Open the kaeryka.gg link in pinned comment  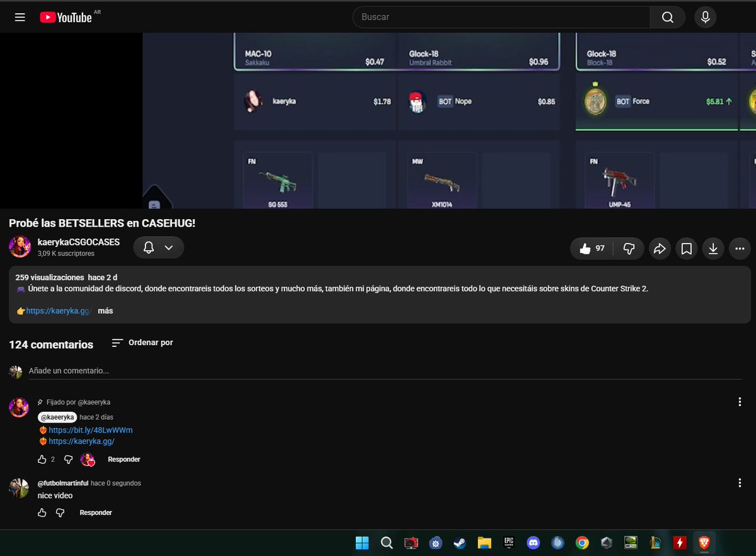click(81, 441)
